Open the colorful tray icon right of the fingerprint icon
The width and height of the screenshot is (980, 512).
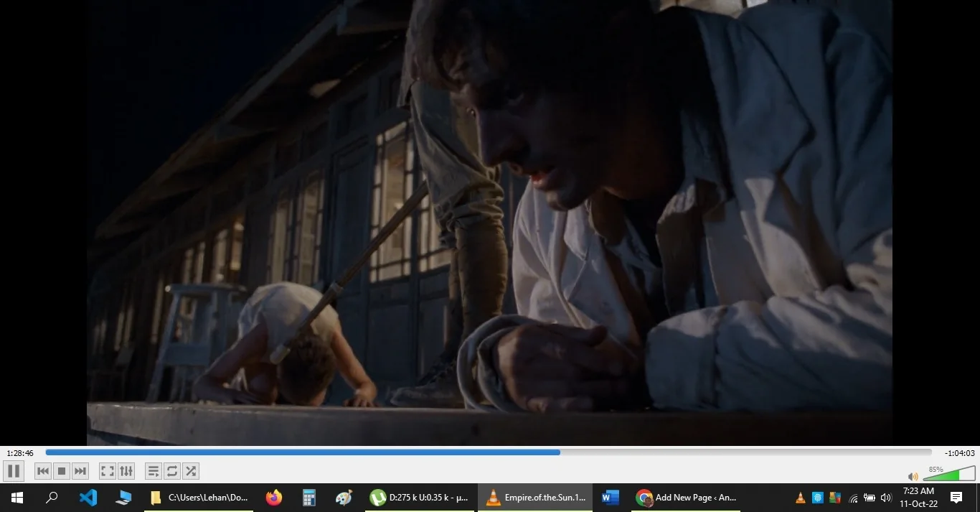[835, 498]
